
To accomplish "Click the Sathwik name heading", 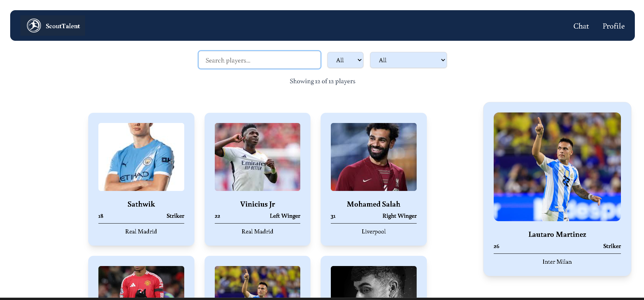I will click(141, 204).
